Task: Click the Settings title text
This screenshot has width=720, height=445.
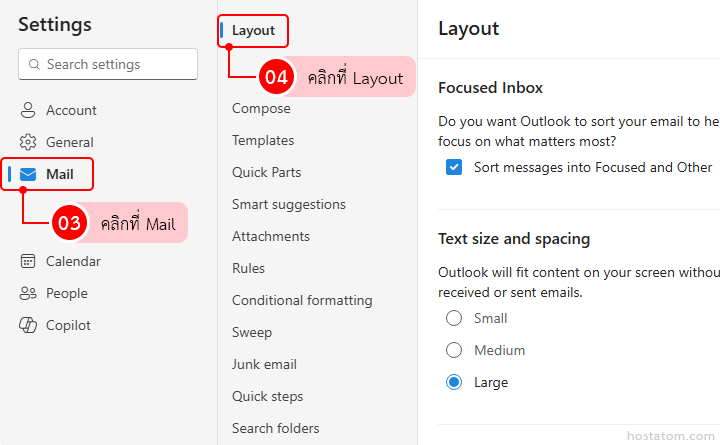Action: (x=55, y=24)
